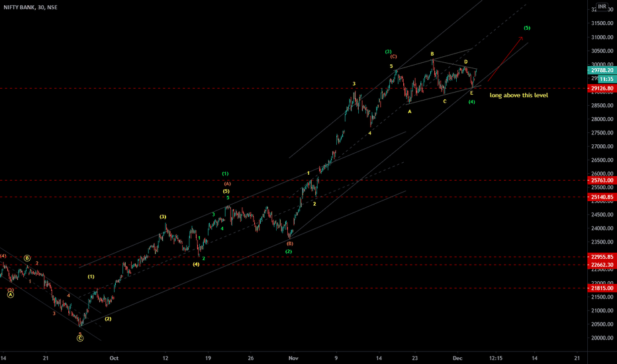Click the 31500.00 price axis label
Viewport: 617px width, 364px height.
pyautogui.click(x=602, y=23)
